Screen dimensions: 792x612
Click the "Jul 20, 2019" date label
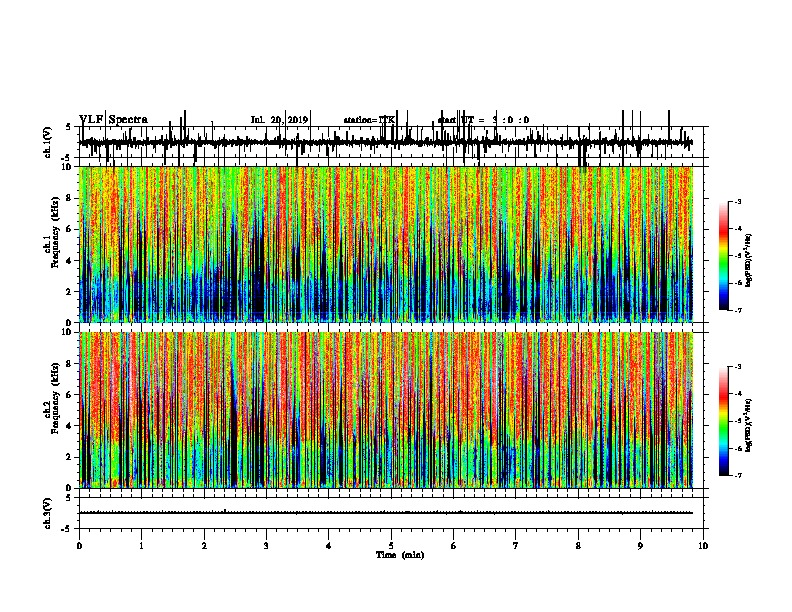279,120
